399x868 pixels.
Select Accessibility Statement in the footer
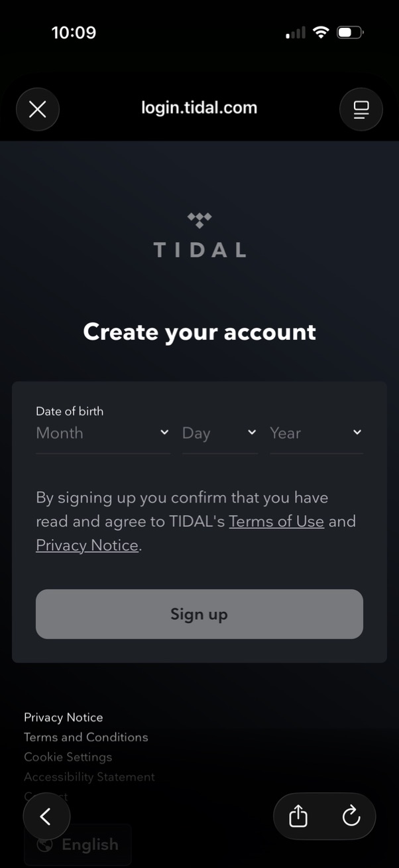pyautogui.click(x=89, y=776)
